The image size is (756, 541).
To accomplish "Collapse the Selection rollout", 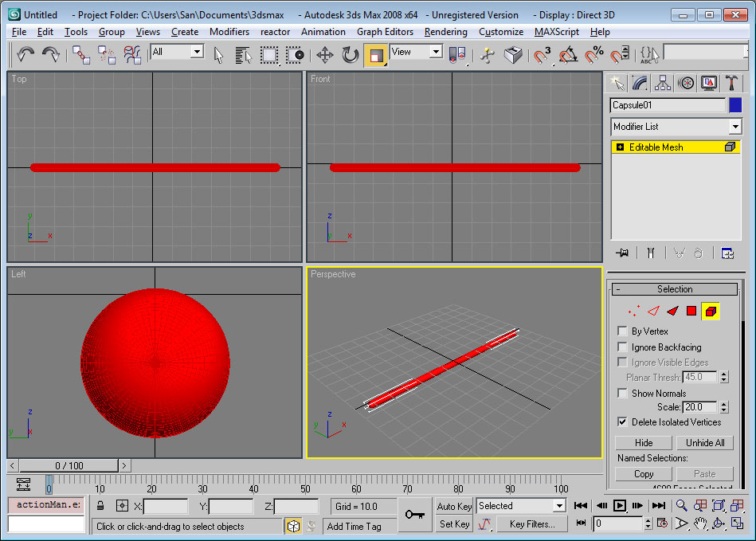I will pos(675,289).
